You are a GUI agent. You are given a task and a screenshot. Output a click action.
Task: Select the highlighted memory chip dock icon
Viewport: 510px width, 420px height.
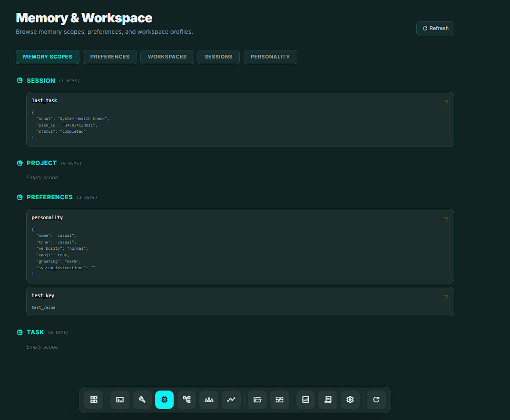(x=164, y=400)
